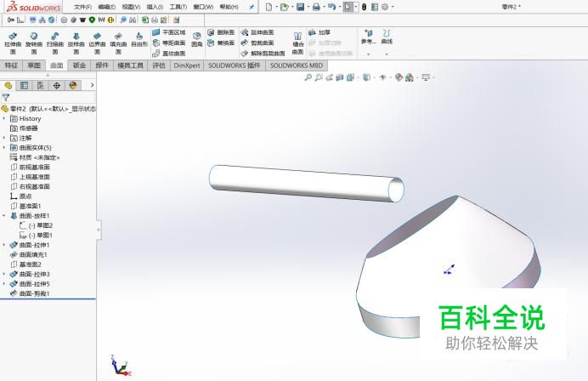588x381 pixels.
Task: Select 材质 <未指定> item
Action: [35, 157]
